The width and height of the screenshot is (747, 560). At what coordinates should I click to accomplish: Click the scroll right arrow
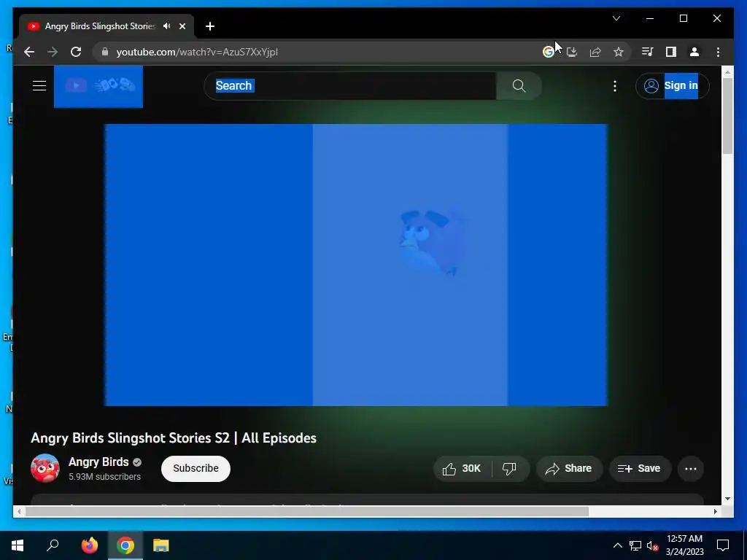point(716,511)
